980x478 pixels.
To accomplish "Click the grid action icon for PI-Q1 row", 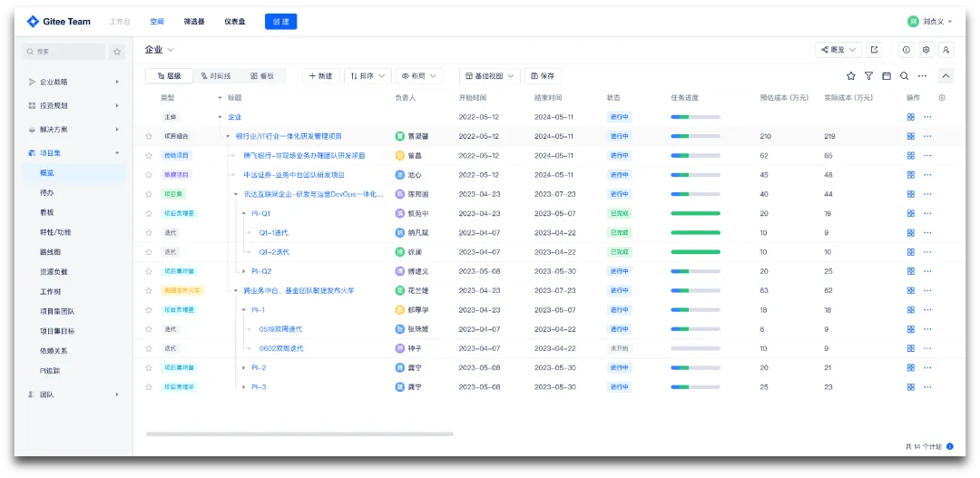I will (x=911, y=214).
